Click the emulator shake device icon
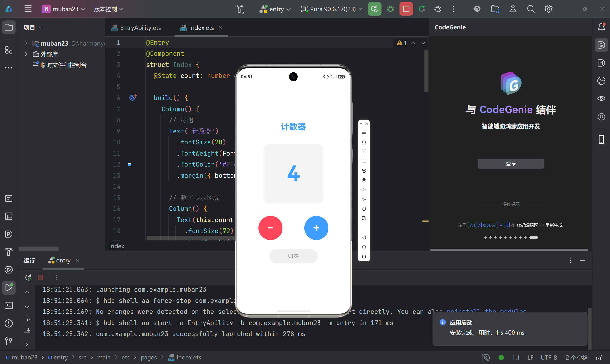610x364 pixels. coord(364,209)
